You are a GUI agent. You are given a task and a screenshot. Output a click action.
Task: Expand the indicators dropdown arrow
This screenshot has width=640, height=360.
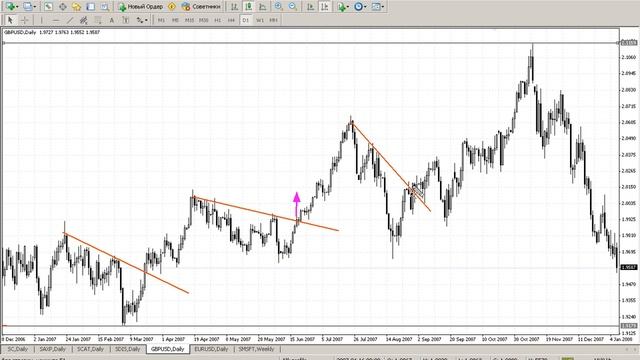(348, 7)
